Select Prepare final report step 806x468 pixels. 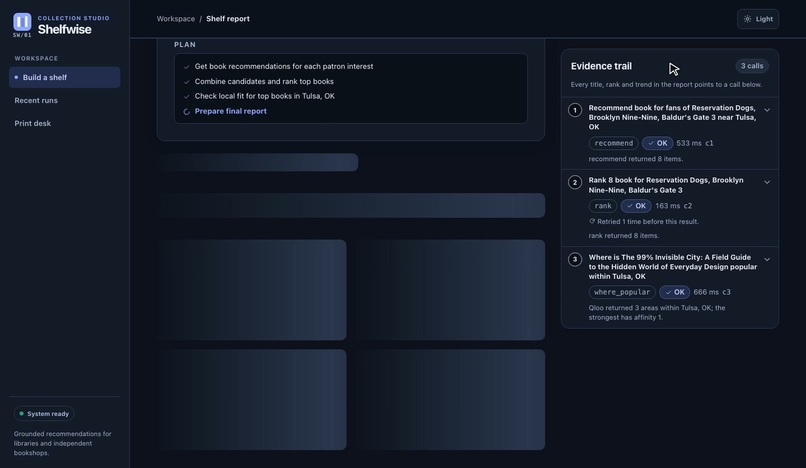click(230, 111)
